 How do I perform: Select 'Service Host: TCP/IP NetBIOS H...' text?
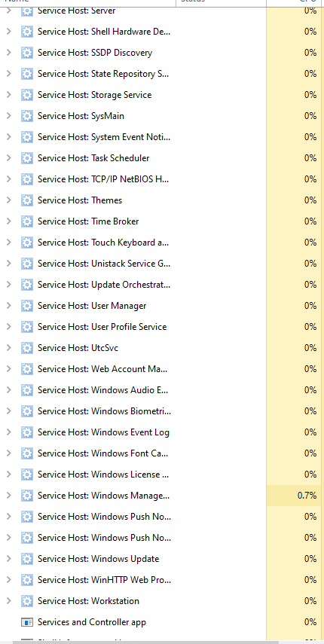[x=103, y=179]
